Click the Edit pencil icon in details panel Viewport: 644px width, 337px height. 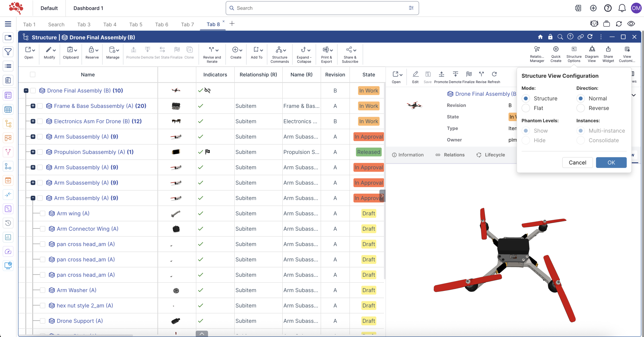click(415, 74)
